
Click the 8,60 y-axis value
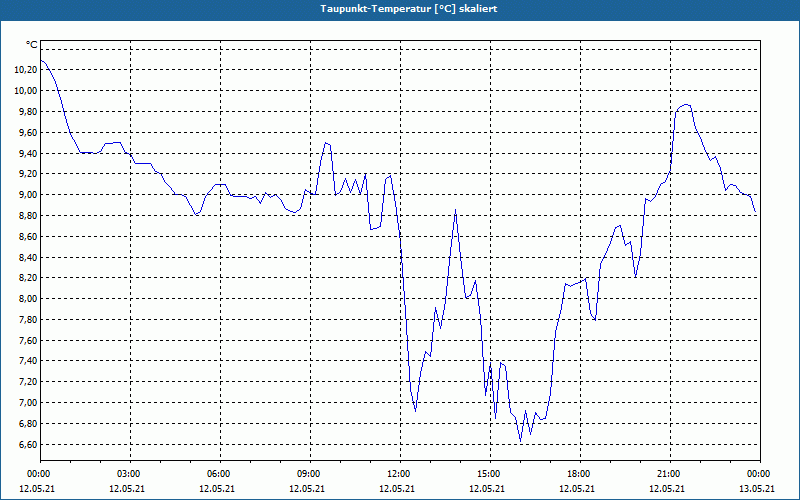pyautogui.click(x=28, y=237)
